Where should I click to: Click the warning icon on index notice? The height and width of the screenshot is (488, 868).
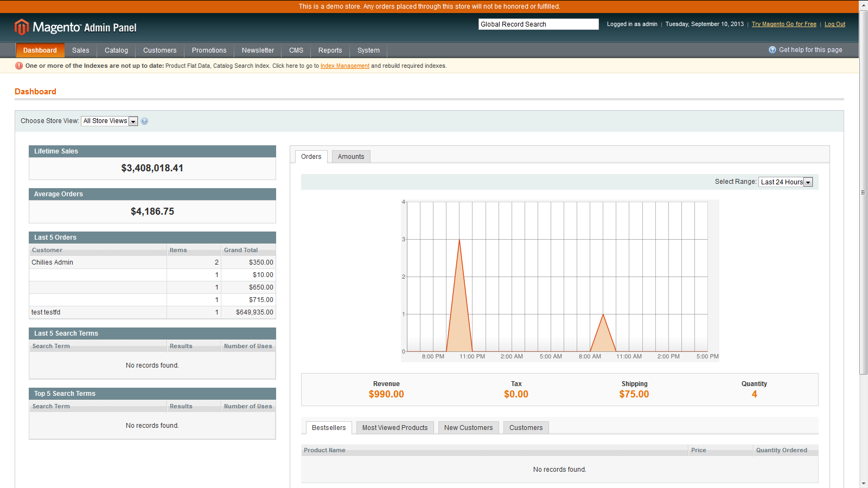click(x=18, y=65)
